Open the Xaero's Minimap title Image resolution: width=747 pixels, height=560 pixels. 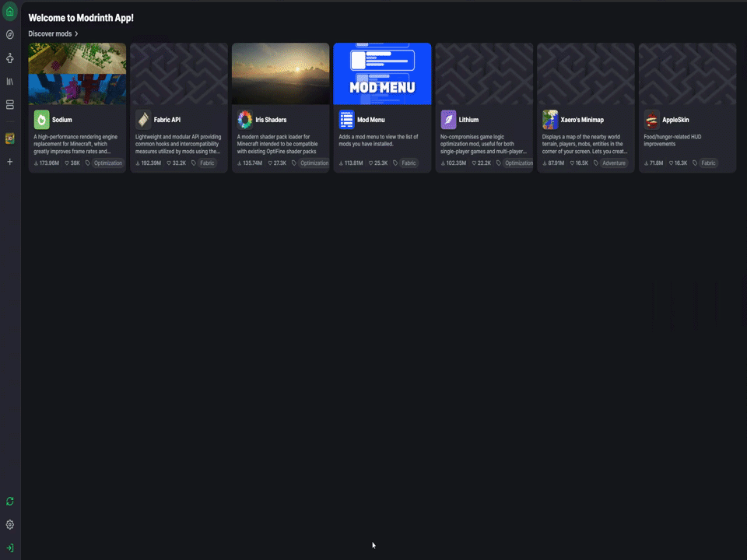click(582, 120)
